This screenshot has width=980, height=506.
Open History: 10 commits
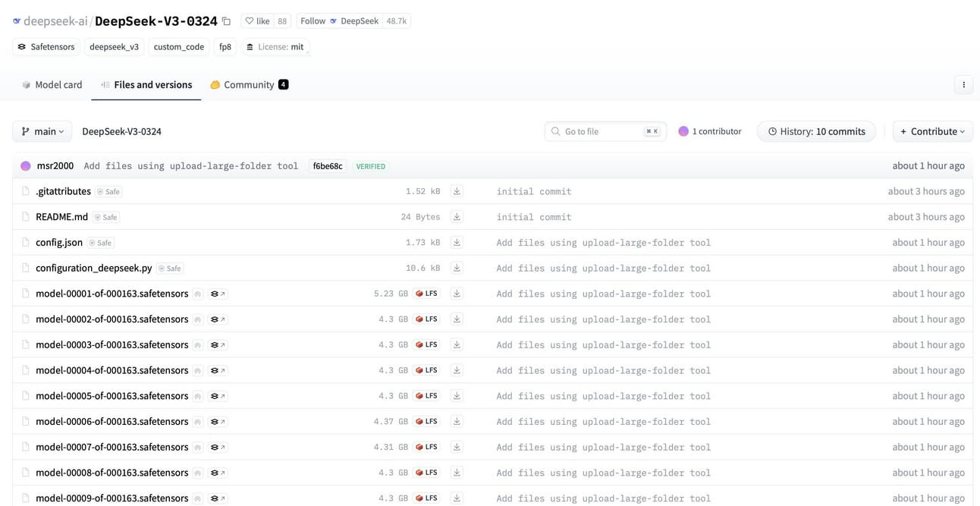(816, 131)
